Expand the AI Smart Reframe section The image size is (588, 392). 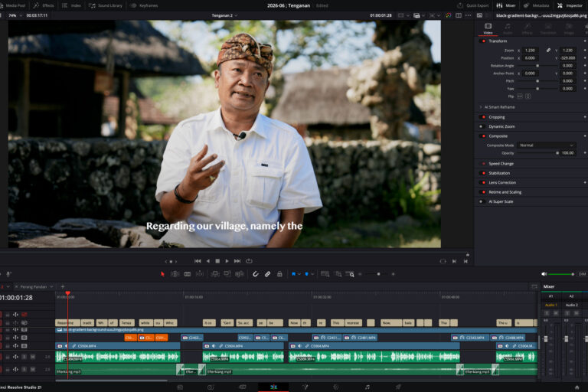coord(499,107)
